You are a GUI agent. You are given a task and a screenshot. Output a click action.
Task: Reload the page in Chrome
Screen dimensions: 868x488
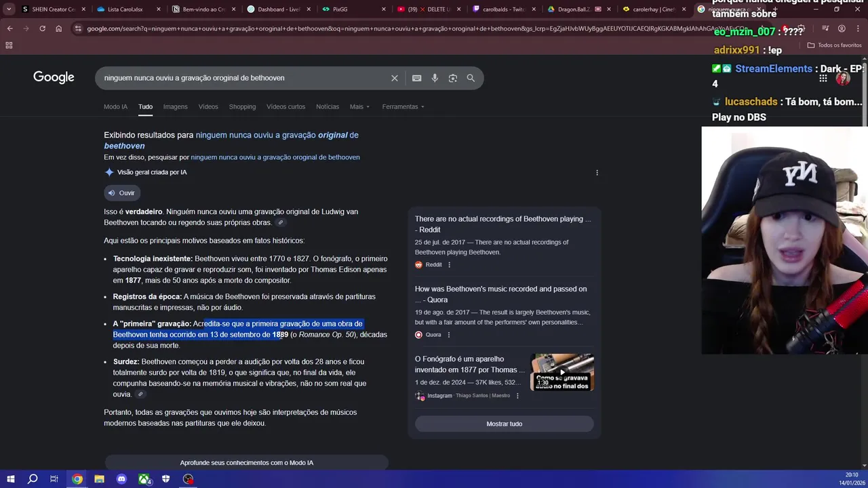[42, 28]
